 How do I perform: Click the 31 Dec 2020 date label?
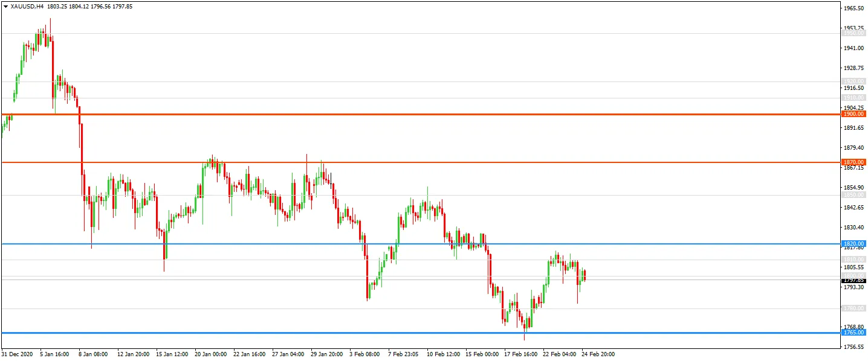(x=16, y=354)
